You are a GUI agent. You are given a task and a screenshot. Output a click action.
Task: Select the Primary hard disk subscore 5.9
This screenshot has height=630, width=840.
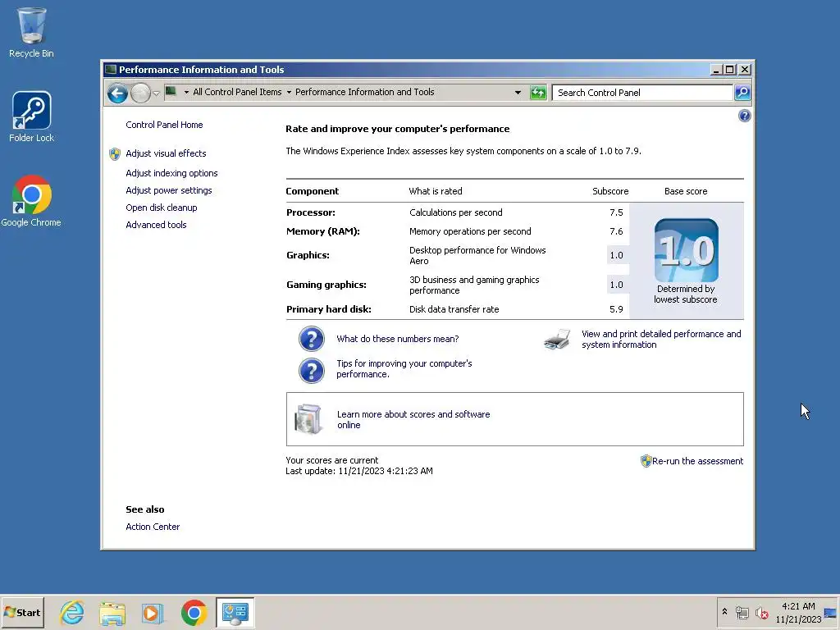tap(616, 309)
